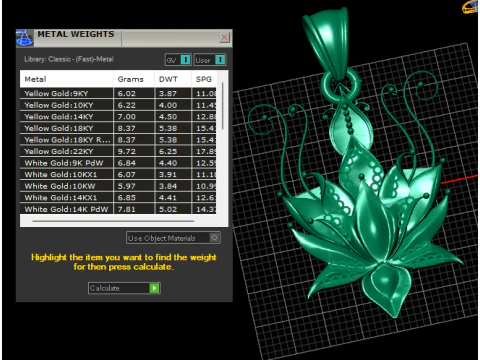480x360 pixels.
Task: Select the Yellow Gold:9KY row
Action: (x=118, y=93)
